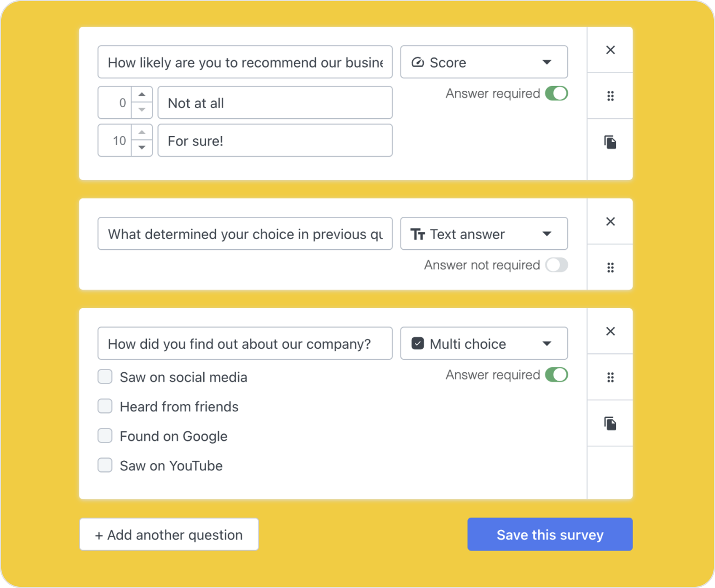Open the Score question type dropdown
Image resolution: width=715 pixels, height=588 pixels.
pos(484,62)
